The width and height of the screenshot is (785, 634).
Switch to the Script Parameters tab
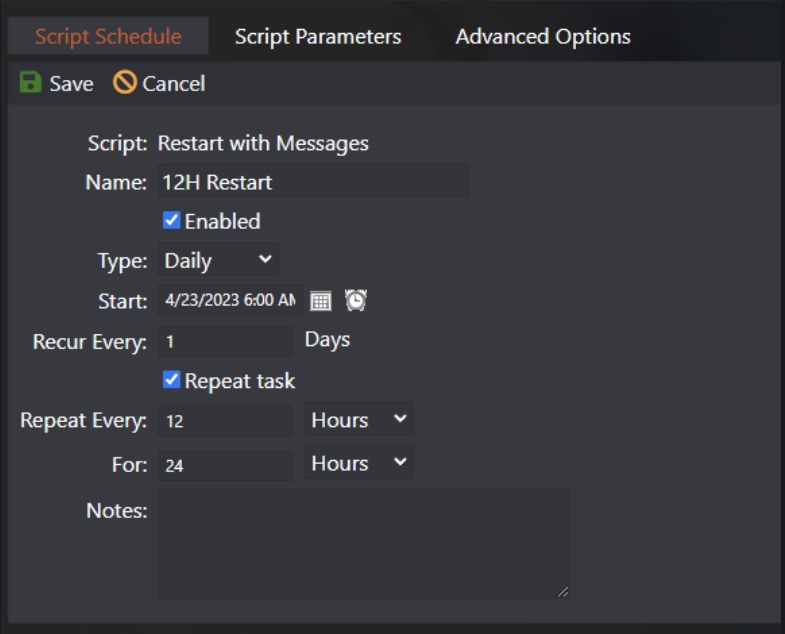click(318, 37)
